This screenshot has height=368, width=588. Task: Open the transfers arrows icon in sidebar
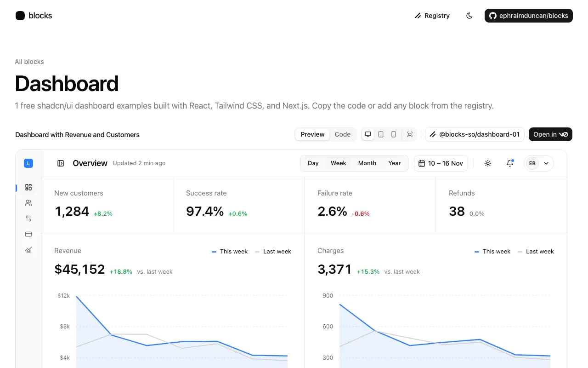click(x=28, y=218)
